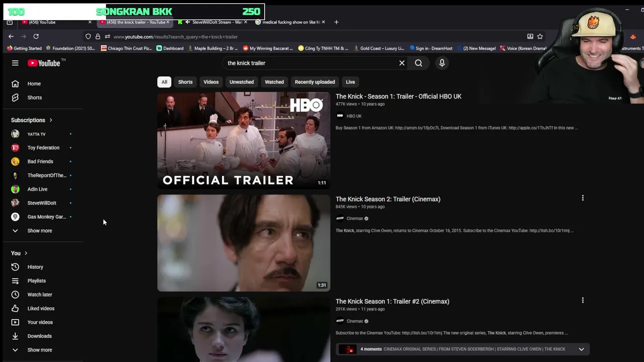Viewport: 644px width, 362px height.
Task: Play the Season 2 Clive Owen thumbnail
Action: click(x=244, y=243)
